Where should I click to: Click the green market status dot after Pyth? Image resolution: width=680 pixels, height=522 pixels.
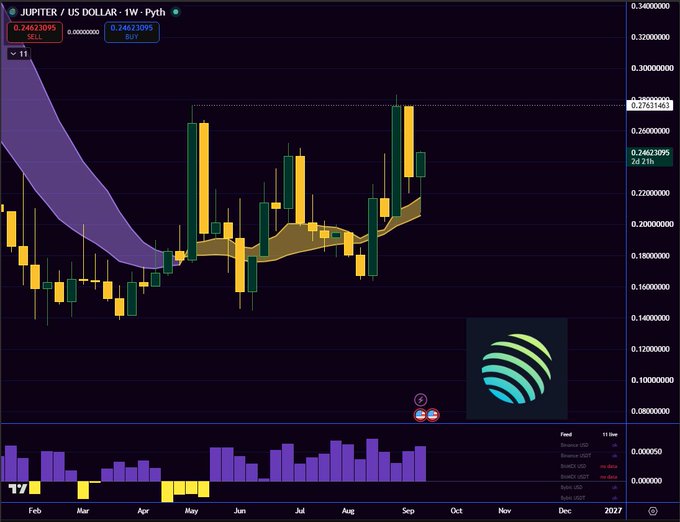tap(176, 12)
